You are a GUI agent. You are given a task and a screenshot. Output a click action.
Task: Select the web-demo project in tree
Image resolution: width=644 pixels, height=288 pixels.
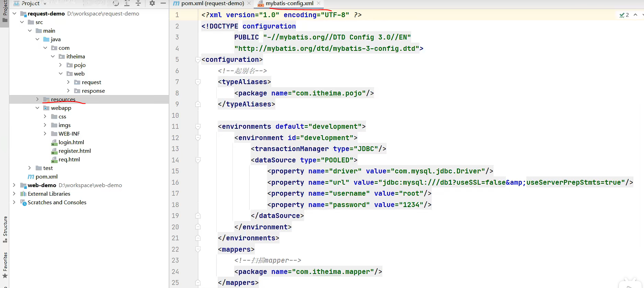click(x=42, y=185)
